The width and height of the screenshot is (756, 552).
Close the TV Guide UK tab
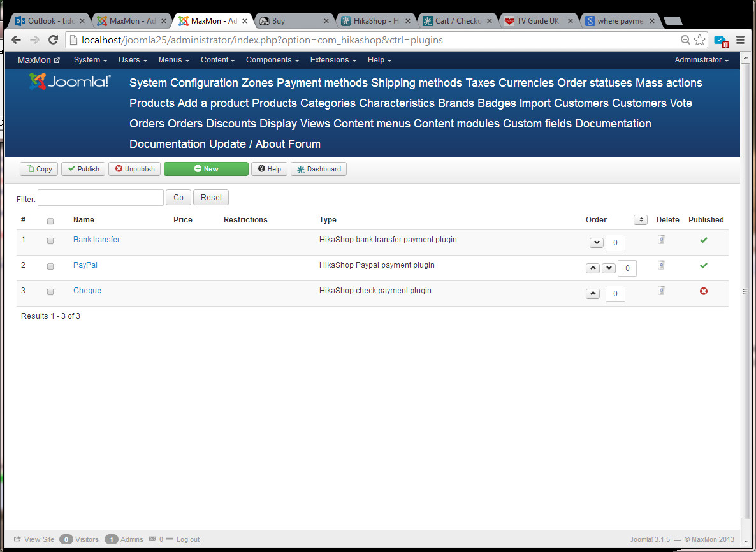571,21
